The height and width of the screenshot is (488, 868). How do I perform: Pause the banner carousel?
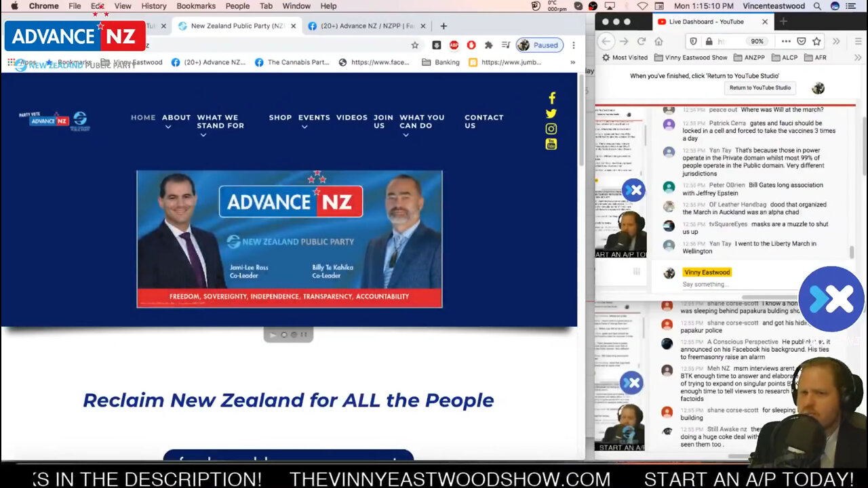pos(304,335)
